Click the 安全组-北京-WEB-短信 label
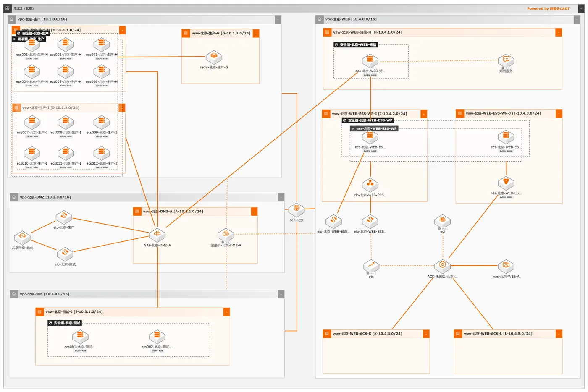The image size is (588, 392). [x=356, y=44]
